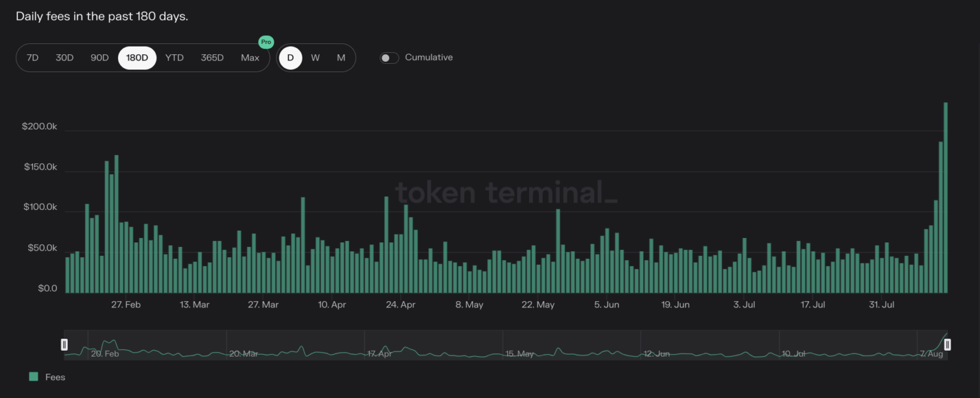Enable the Cumulative toggle switch
The height and width of the screenshot is (398, 980).
click(389, 58)
